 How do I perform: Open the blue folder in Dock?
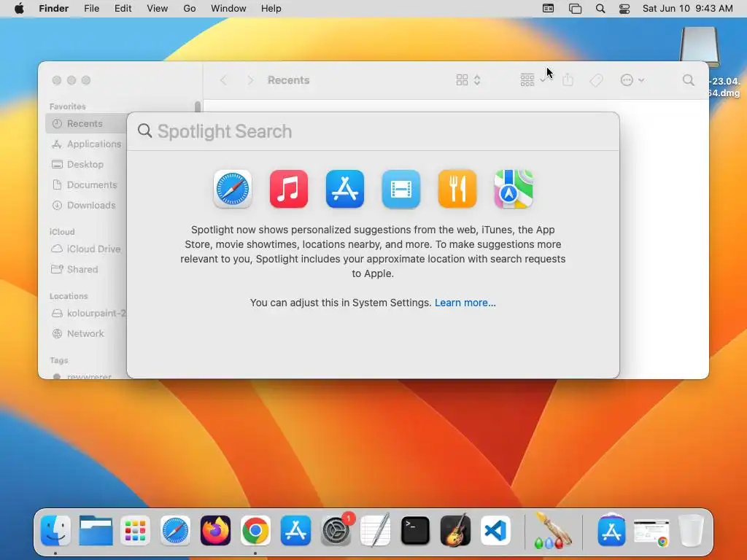click(x=96, y=531)
